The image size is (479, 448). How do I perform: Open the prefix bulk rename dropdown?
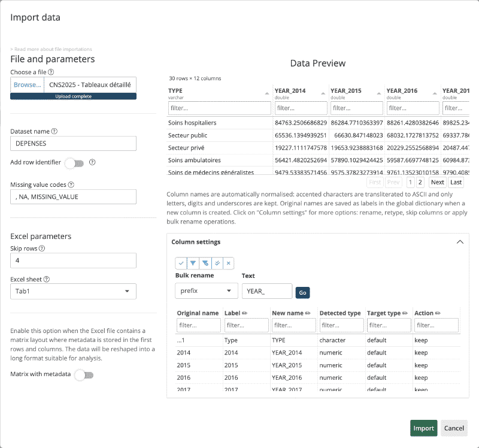pyautogui.click(x=206, y=290)
